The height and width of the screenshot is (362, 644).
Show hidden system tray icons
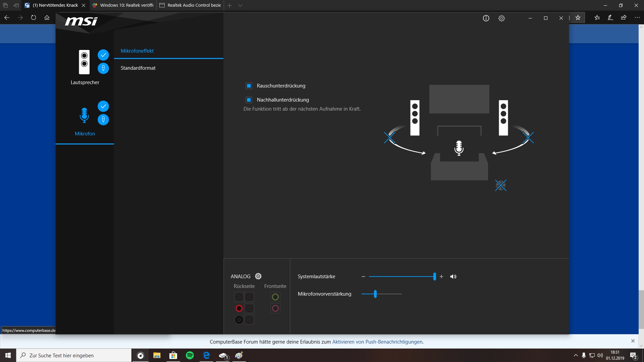click(x=576, y=355)
